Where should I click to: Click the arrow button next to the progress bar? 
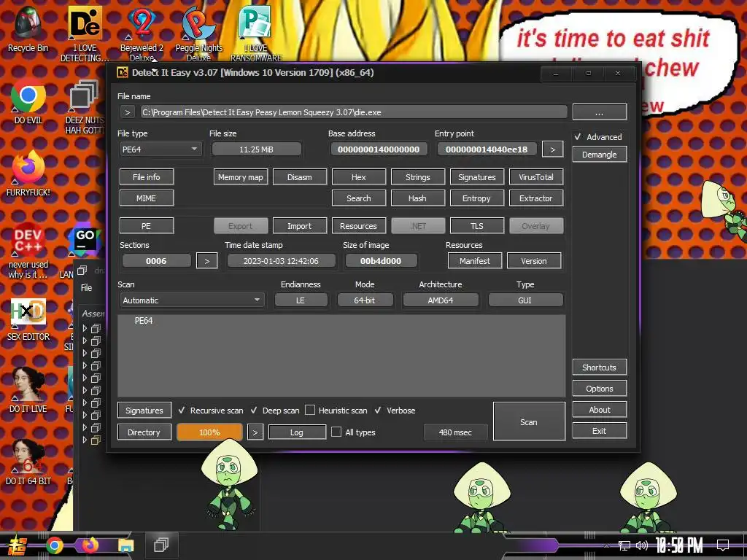tap(255, 432)
